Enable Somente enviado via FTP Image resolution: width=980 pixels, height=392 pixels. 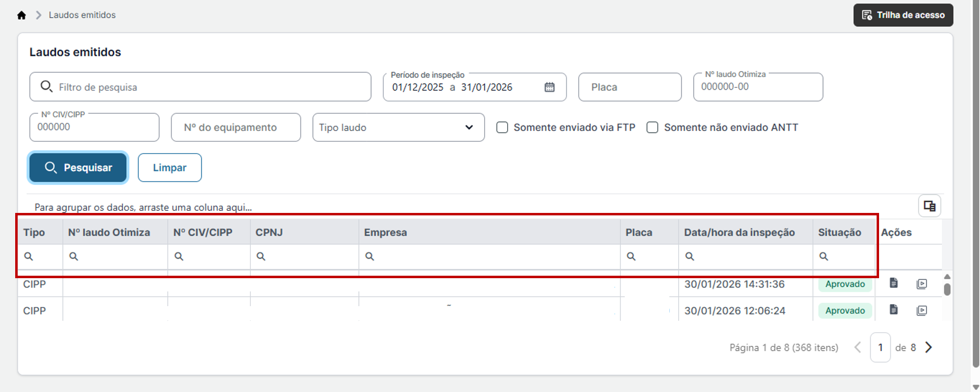coord(502,128)
